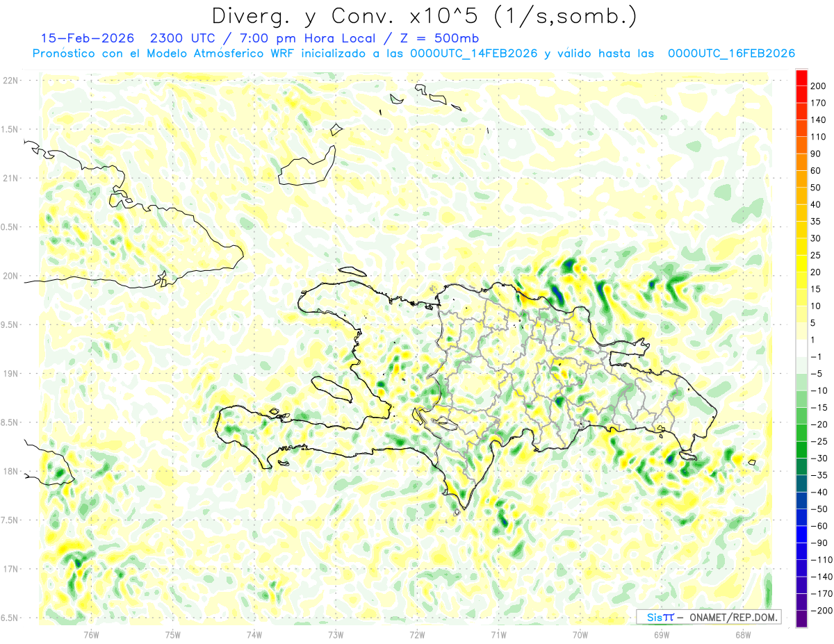Click the '-15' colorbar label
The image size is (834, 644).
(820, 408)
